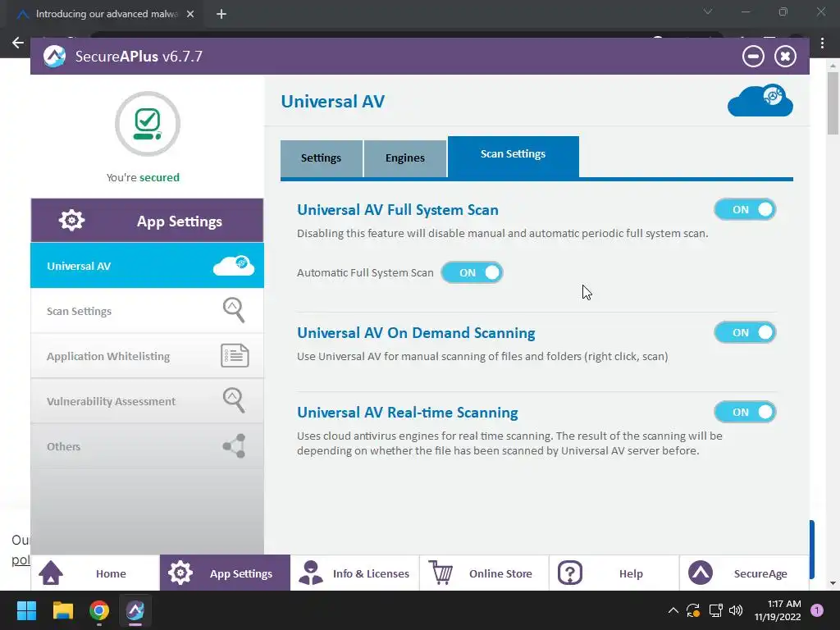Click the SecureAPlus taskbar icon
The image size is (840, 630).
click(135, 610)
